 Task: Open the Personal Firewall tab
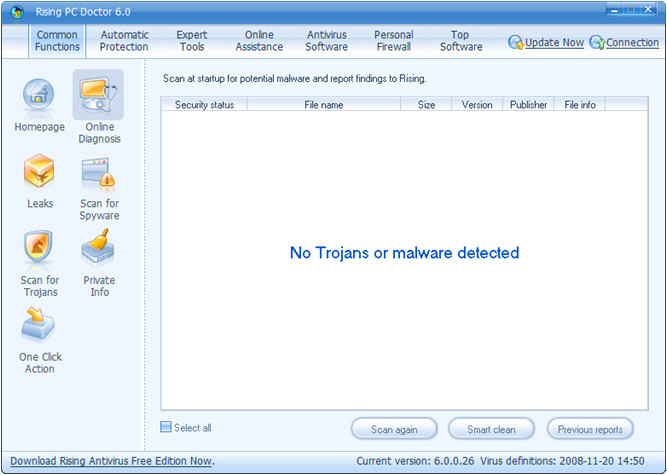394,41
